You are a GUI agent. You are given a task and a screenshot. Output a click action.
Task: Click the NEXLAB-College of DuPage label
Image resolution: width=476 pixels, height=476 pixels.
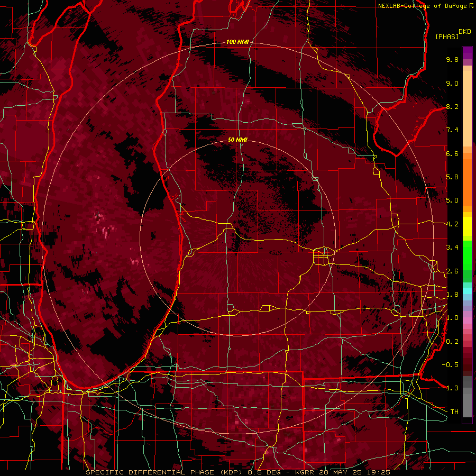click(x=423, y=6)
